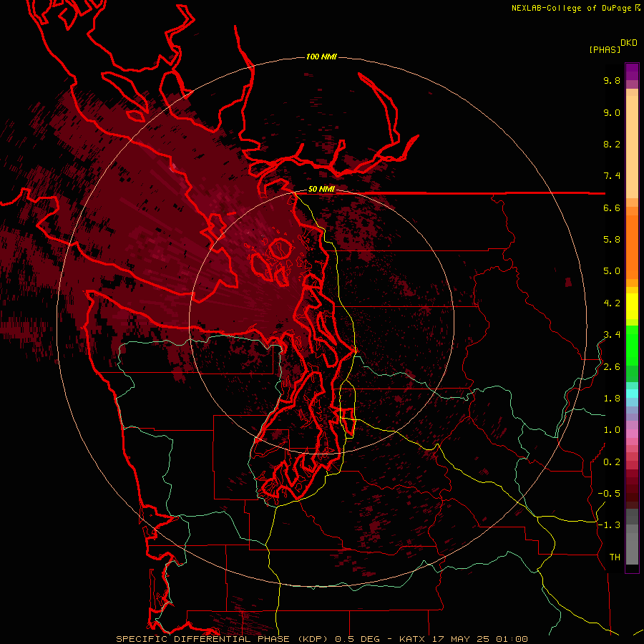644x644 pixels.
Task: Click the 1.8 color scale value
Action: (612, 399)
